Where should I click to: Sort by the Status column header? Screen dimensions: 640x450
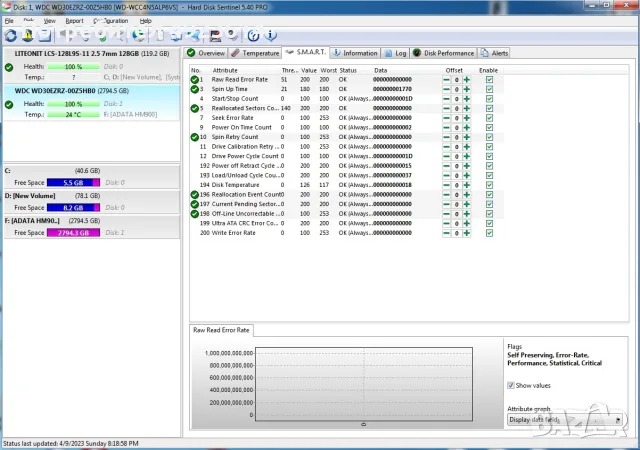tap(348, 70)
